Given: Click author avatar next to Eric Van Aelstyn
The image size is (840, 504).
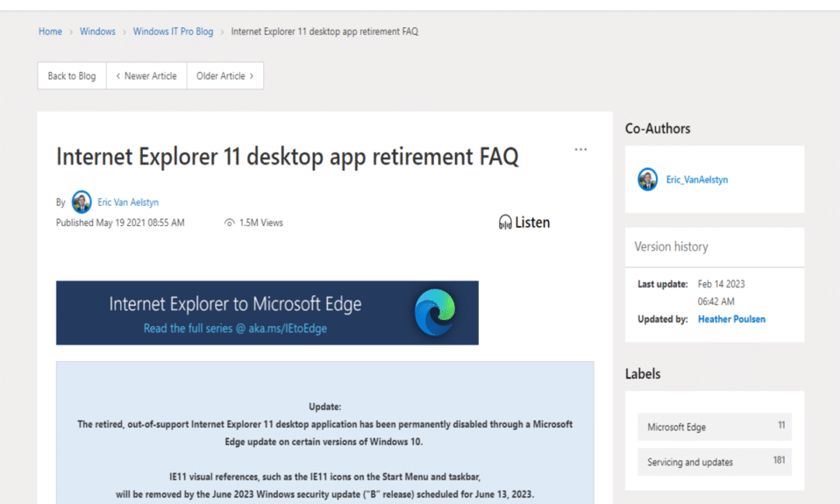Looking at the screenshot, I should (82, 202).
